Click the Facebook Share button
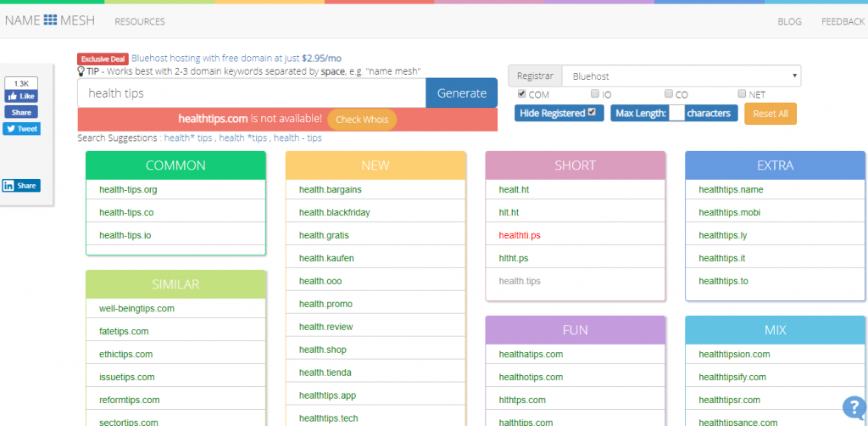The width and height of the screenshot is (868, 426). (21, 113)
